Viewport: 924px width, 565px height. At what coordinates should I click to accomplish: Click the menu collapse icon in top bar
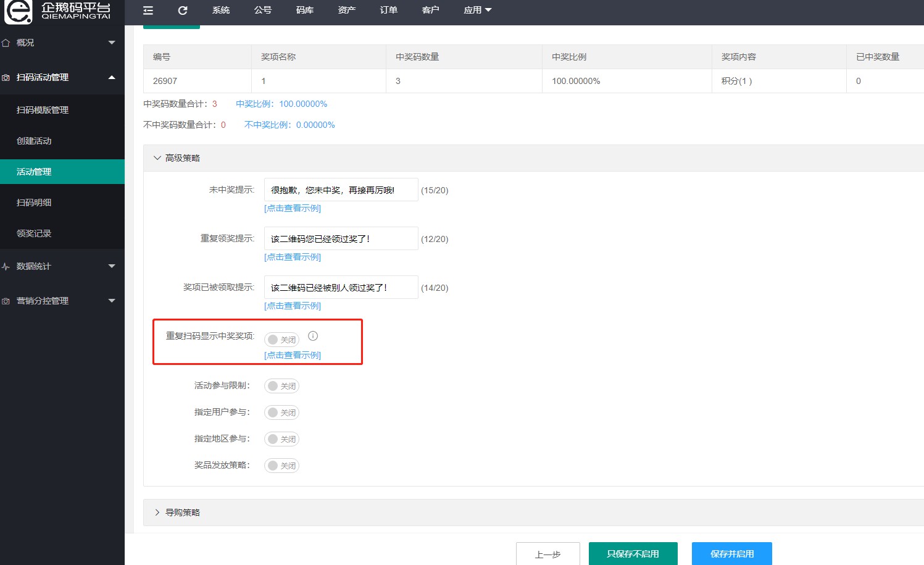(x=148, y=10)
